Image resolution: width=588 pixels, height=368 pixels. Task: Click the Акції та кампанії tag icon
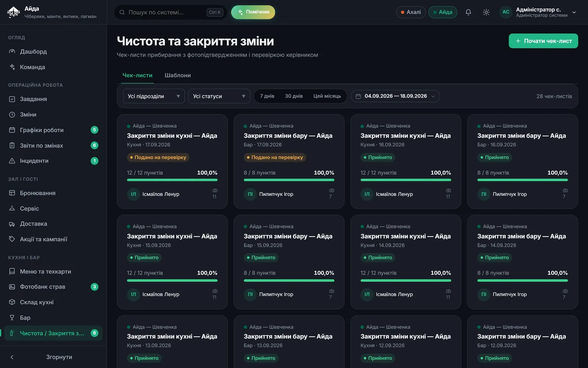coord(12,239)
